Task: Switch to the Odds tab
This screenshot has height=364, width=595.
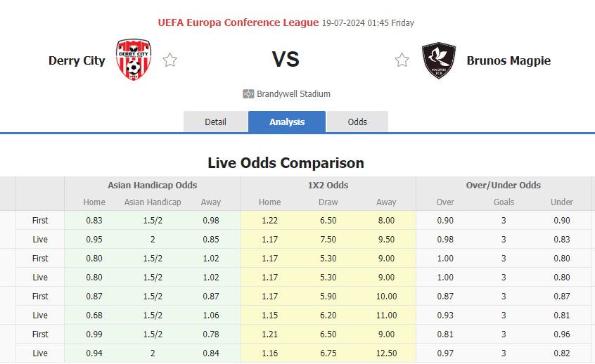Action: (x=357, y=122)
